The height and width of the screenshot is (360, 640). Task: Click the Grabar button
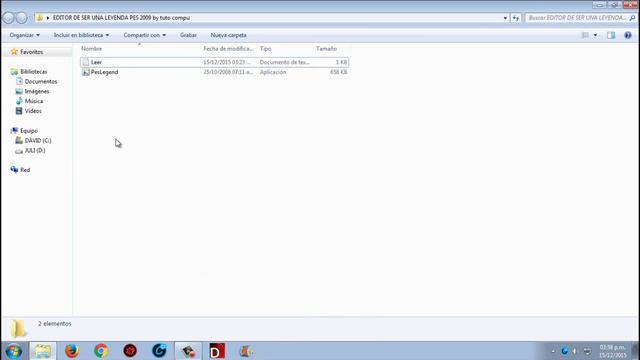pos(188,35)
